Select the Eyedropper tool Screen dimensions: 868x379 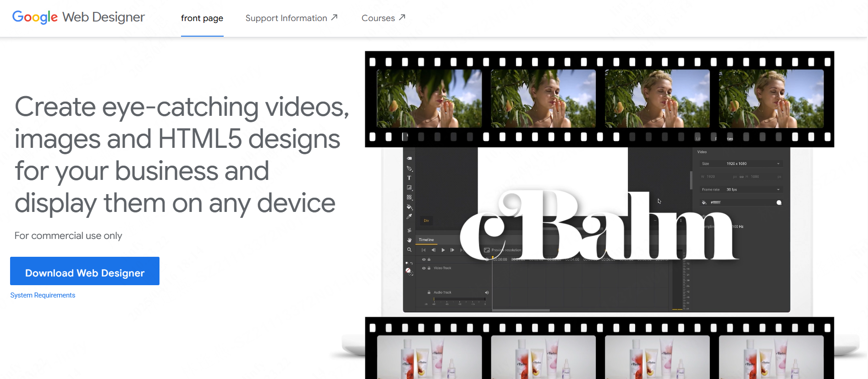(409, 217)
